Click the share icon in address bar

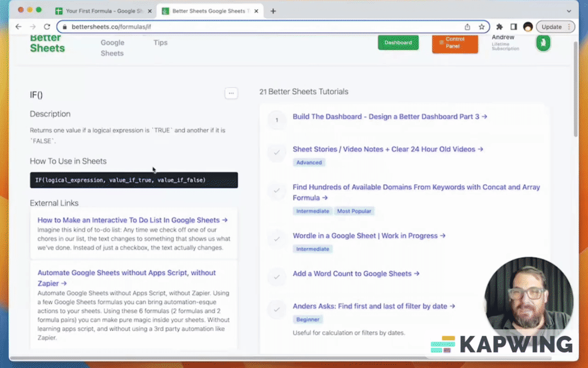tap(468, 27)
